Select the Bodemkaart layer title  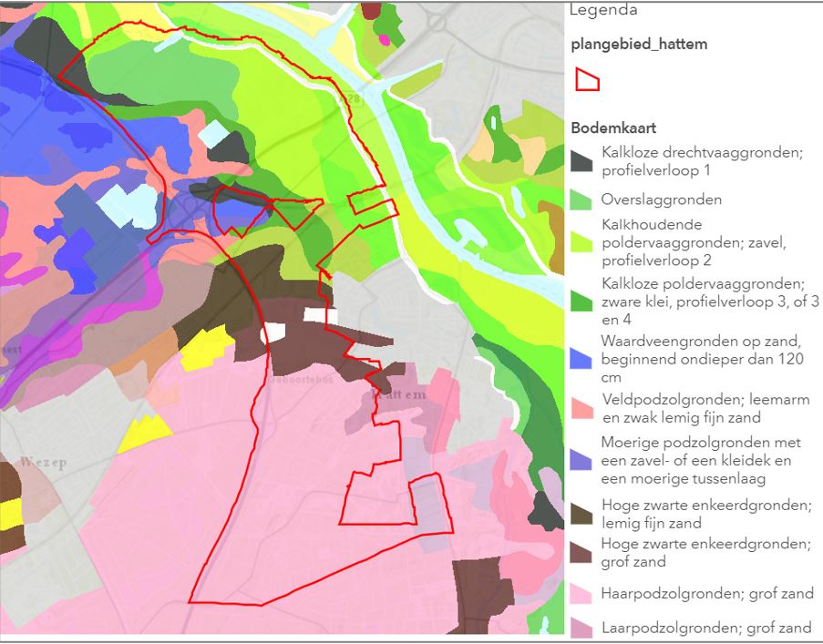tap(614, 128)
